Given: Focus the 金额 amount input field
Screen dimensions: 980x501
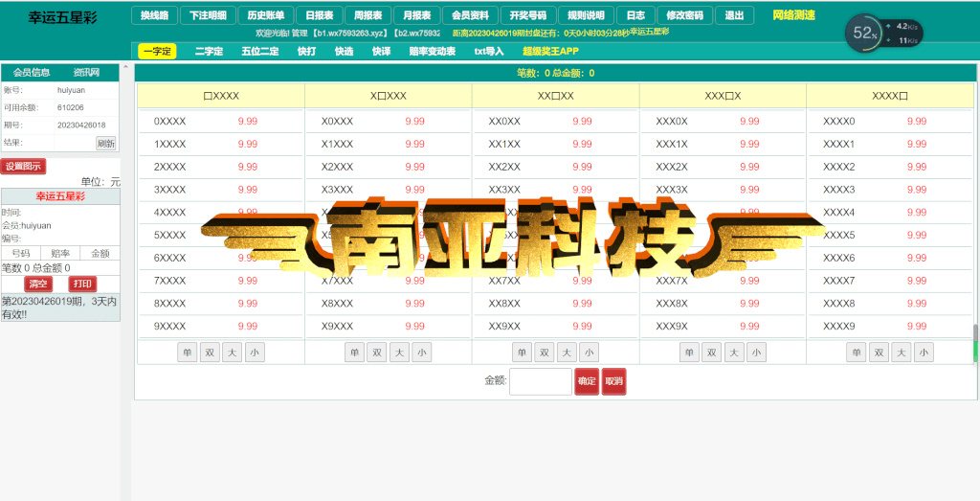Looking at the screenshot, I should point(541,381).
